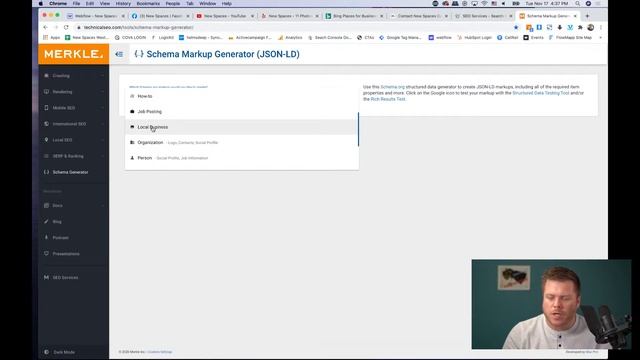The width and height of the screenshot is (640, 360).
Task: Choose Organization schema option
Action: click(242, 142)
